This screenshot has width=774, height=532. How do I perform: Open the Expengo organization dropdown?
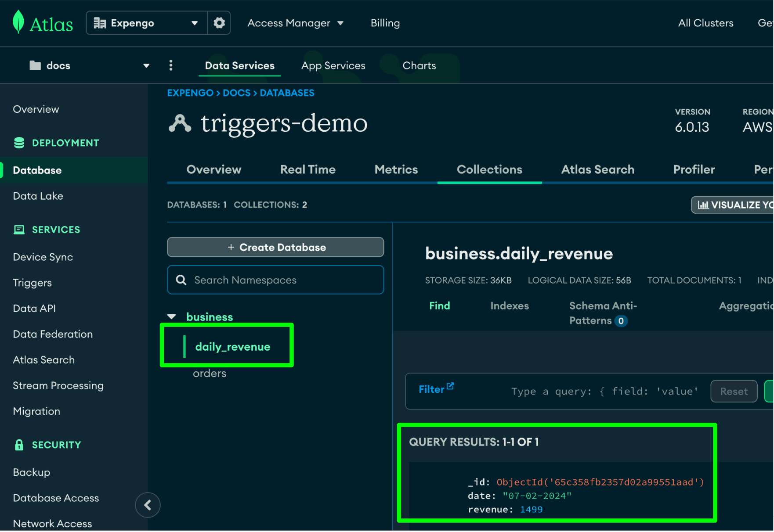(147, 23)
